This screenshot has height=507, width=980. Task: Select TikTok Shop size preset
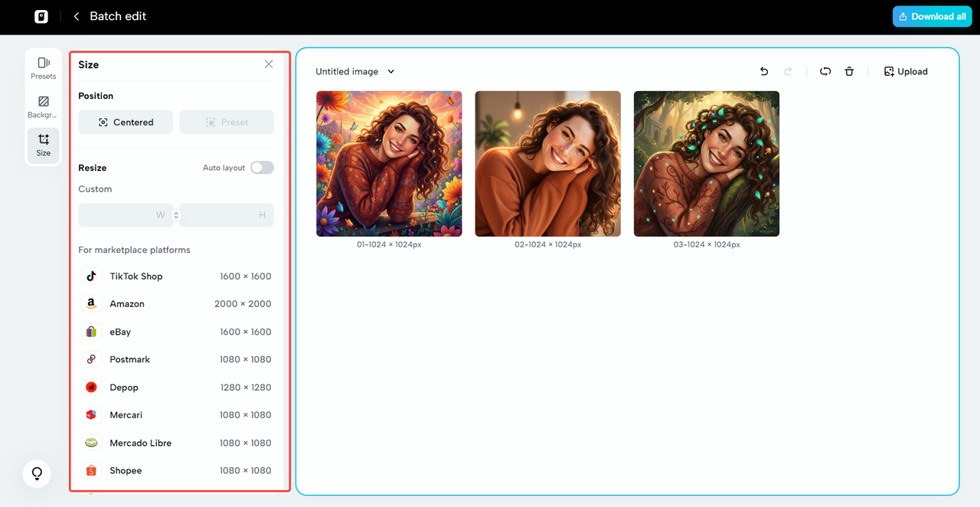coord(176,276)
